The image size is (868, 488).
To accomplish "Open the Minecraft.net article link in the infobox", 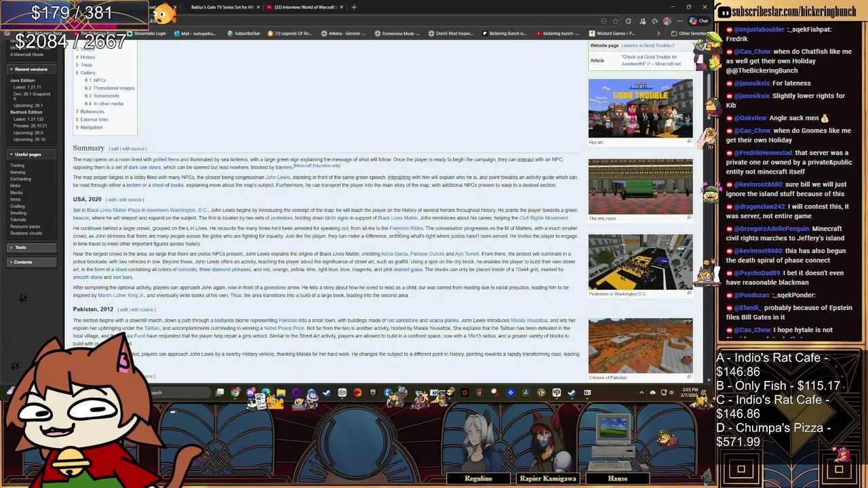I will click(x=651, y=60).
